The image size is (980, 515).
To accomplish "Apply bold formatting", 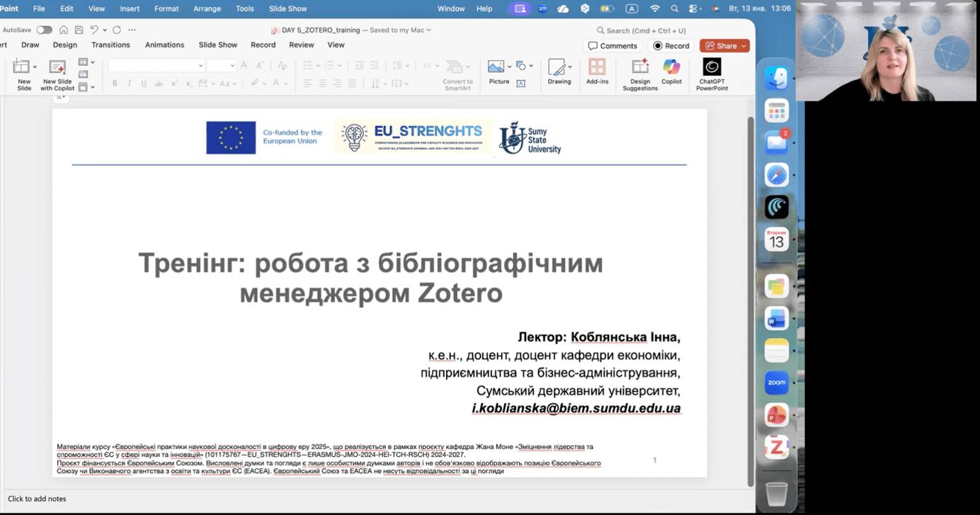I will click(114, 83).
